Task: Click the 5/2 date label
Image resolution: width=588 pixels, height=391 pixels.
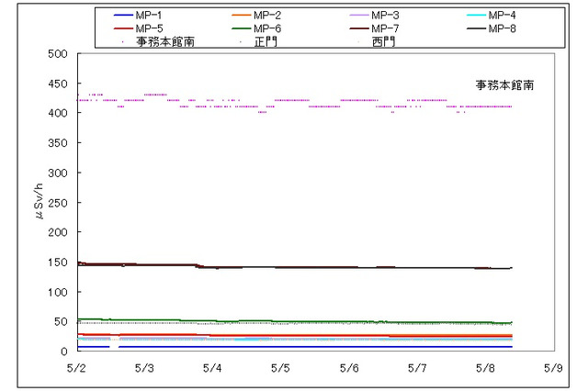Action: click(76, 368)
